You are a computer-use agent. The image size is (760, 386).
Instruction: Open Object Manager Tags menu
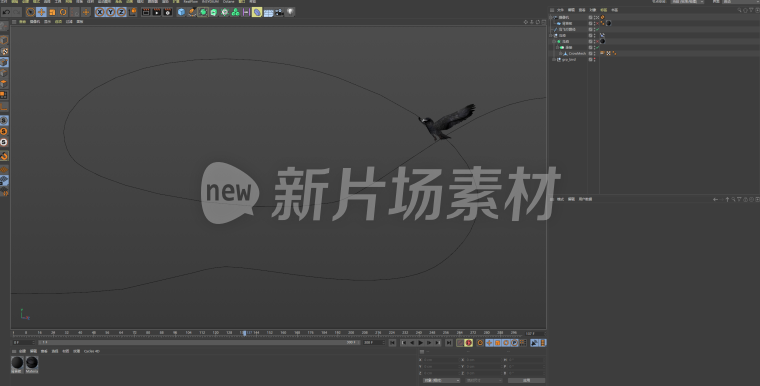pos(603,10)
